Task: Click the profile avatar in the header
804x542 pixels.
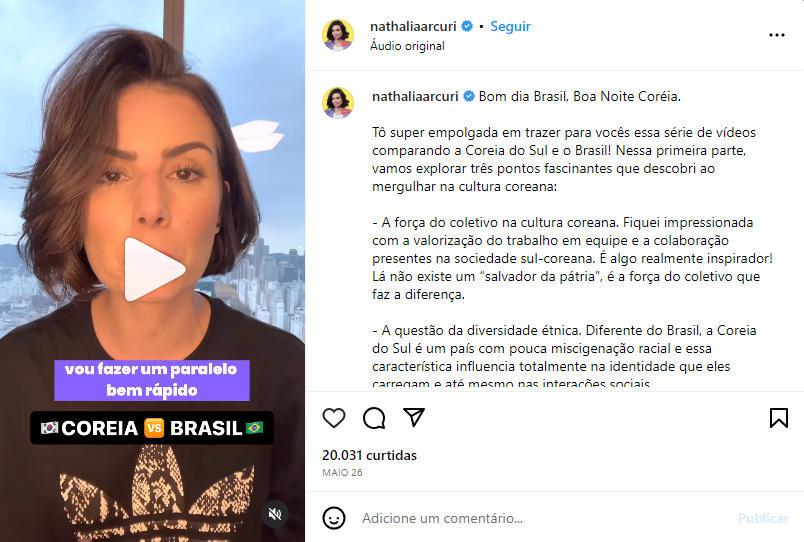Action: 338,35
